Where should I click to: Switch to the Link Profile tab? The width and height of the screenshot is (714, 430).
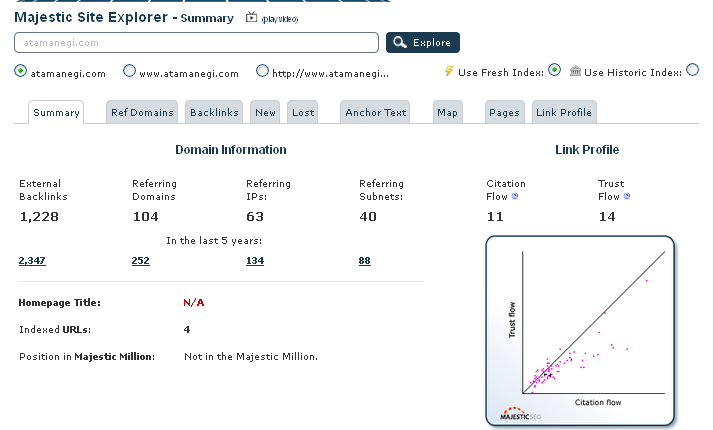tap(564, 112)
